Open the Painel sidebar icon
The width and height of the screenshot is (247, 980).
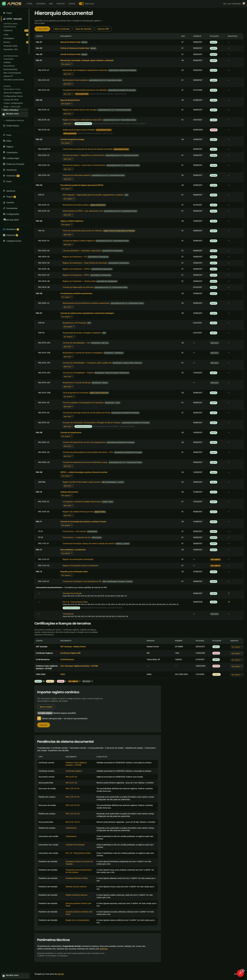[x=4, y=13]
